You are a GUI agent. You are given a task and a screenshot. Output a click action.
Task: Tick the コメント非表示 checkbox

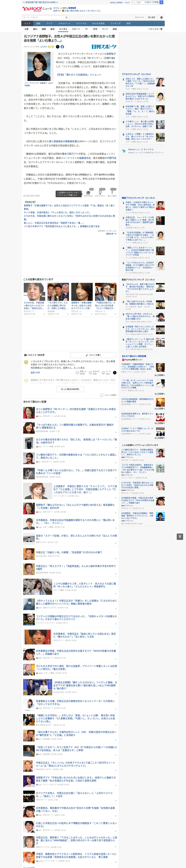[102, 395]
